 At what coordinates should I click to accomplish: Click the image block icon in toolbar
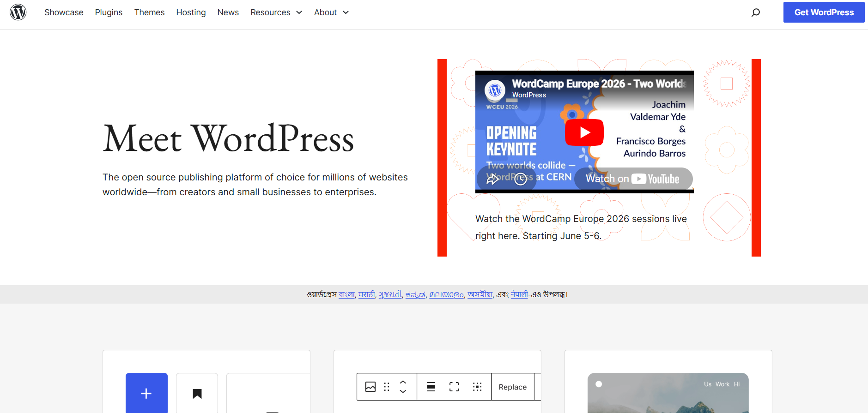[370, 387]
